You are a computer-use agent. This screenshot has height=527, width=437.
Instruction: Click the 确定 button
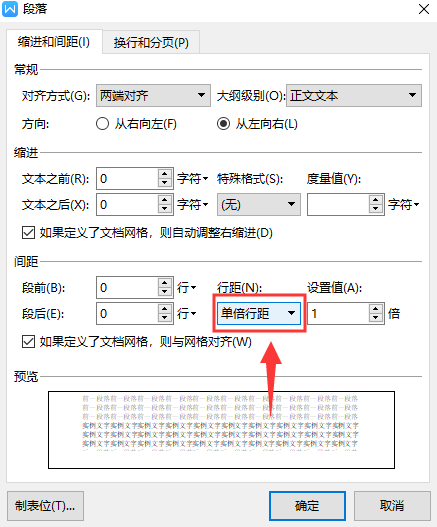click(307, 506)
